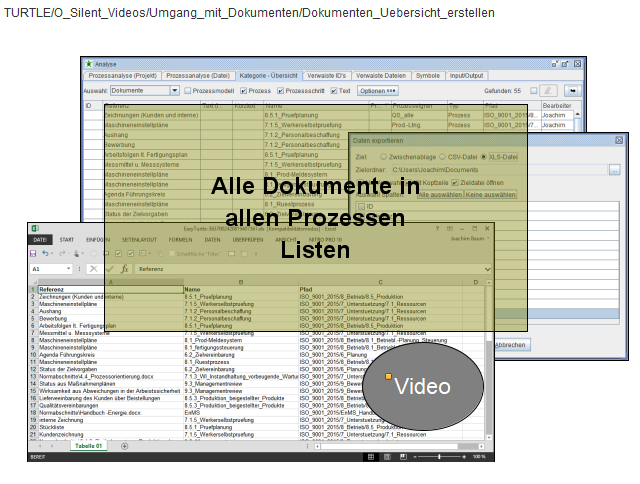Click the Zielordner path field

point(499,170)
